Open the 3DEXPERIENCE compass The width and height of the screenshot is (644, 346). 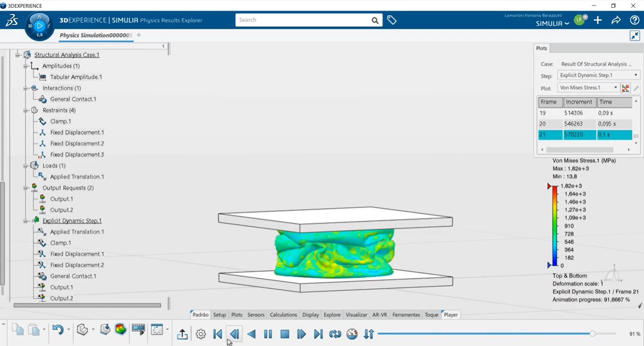40,26
